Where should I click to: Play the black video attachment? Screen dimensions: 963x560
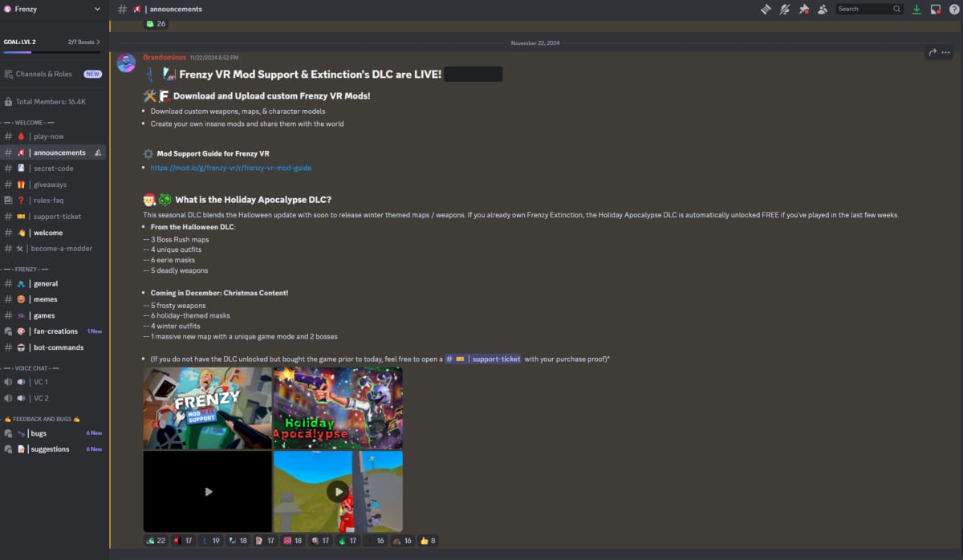click(208, 491)
